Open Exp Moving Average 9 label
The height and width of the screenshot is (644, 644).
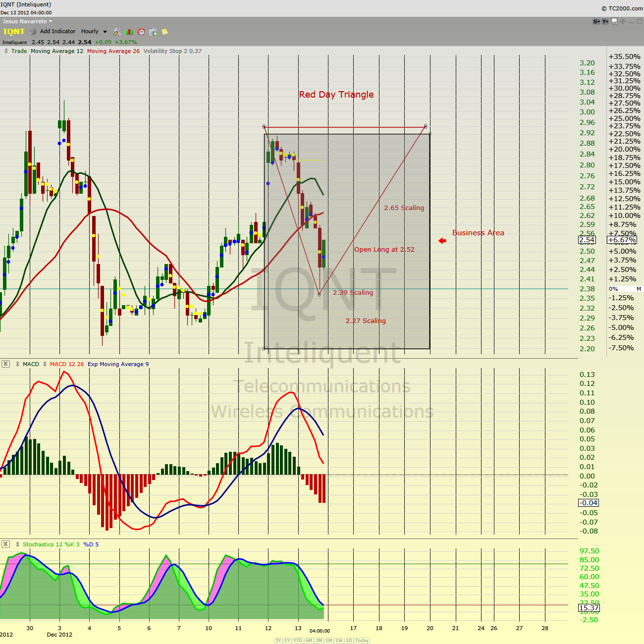118,364
